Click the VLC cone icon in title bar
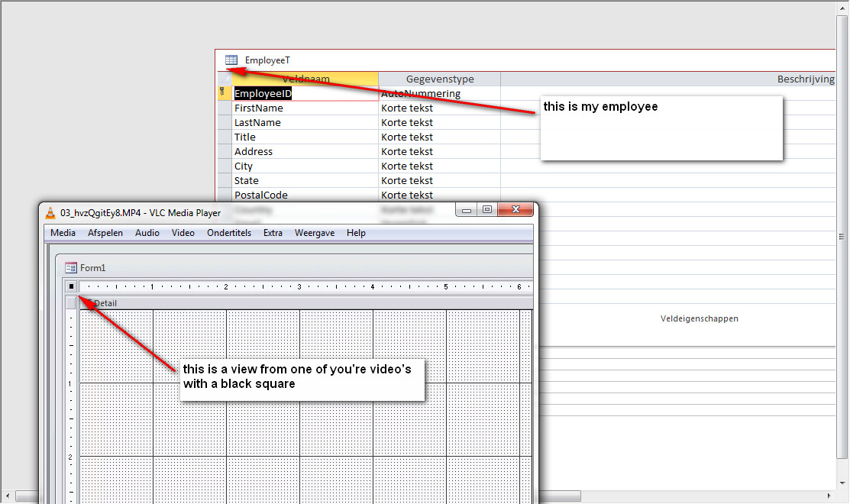Viewport: 850px width, 504px height. [50, 213]
